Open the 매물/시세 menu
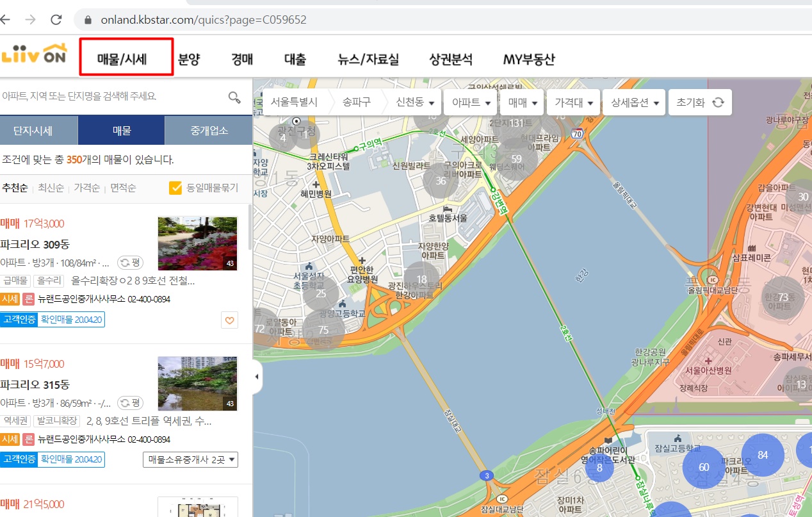Viewport: 812px width, 517px height. [122, 60]
